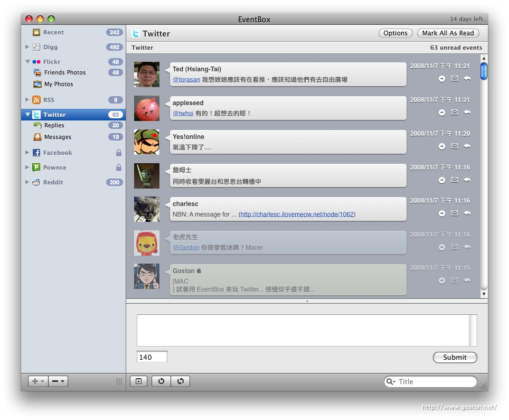Reply to 老虎先生 using the curved arrow icon
Image resolution: width=509 pixels, height=420 pixels.
[x=467, y=247]
